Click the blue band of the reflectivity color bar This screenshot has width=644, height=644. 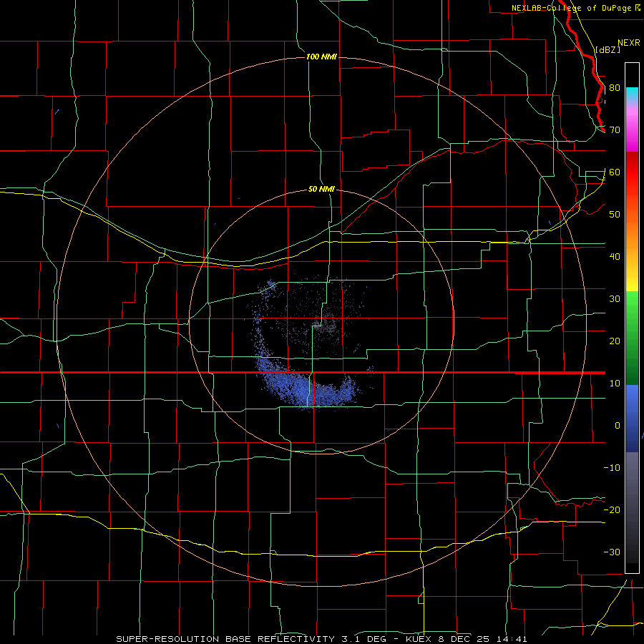click(x=632, y=418)
